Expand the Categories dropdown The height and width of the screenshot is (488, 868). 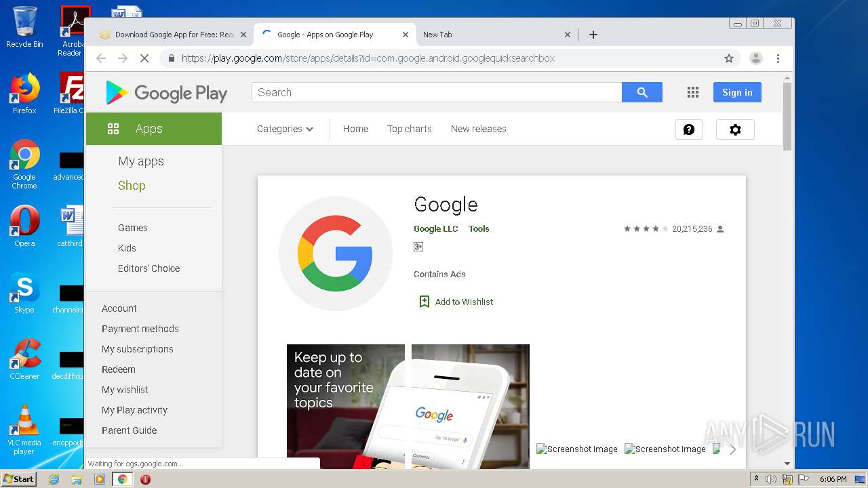(x=285, y=129)
